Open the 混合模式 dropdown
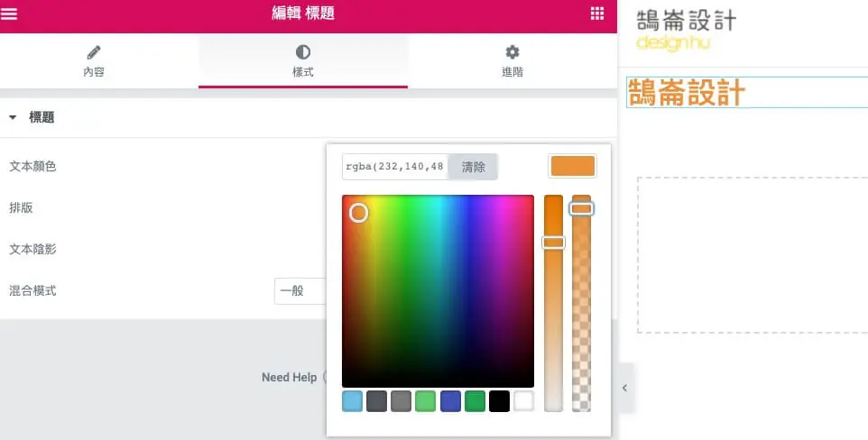This screenshot has height=440, width=868. (x=300, y=291)
